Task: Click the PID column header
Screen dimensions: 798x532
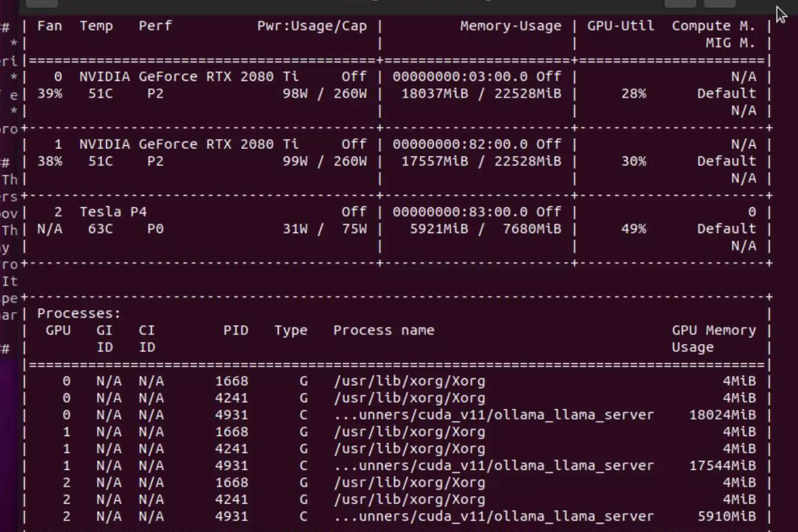Action: click(x=236, y=330)
